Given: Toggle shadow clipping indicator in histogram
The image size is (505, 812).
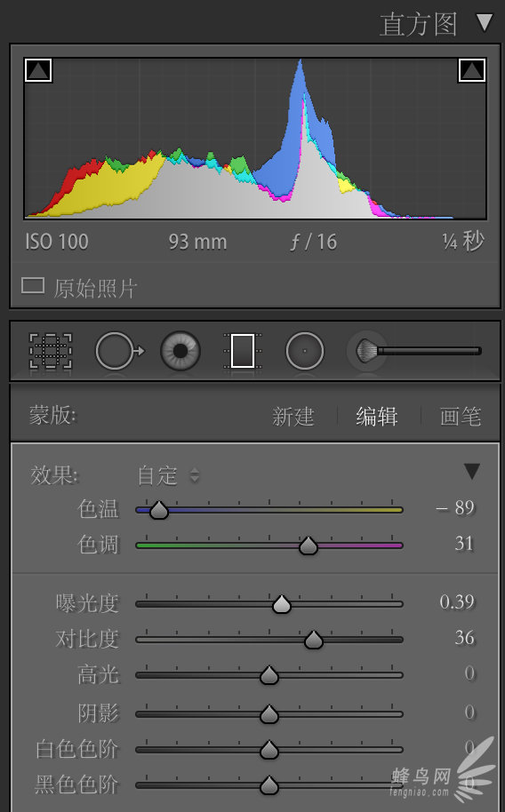Looking at the screenshot, I should 38,70.
